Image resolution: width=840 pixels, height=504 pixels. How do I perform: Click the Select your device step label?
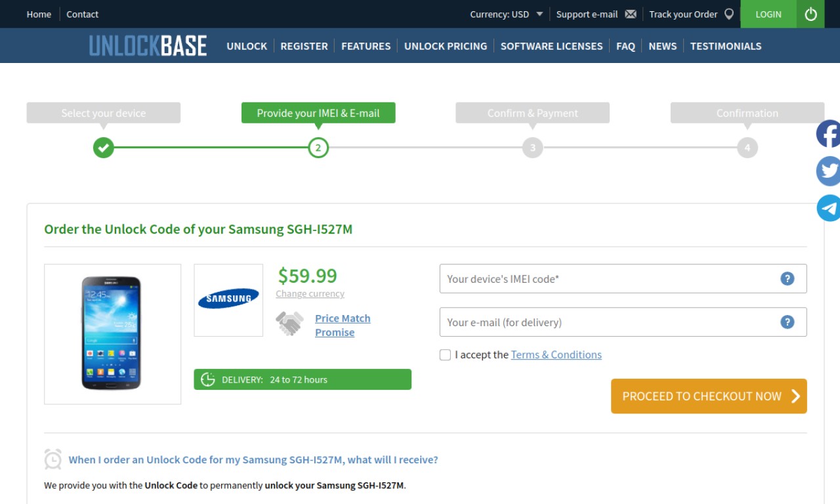coord(103,113)
